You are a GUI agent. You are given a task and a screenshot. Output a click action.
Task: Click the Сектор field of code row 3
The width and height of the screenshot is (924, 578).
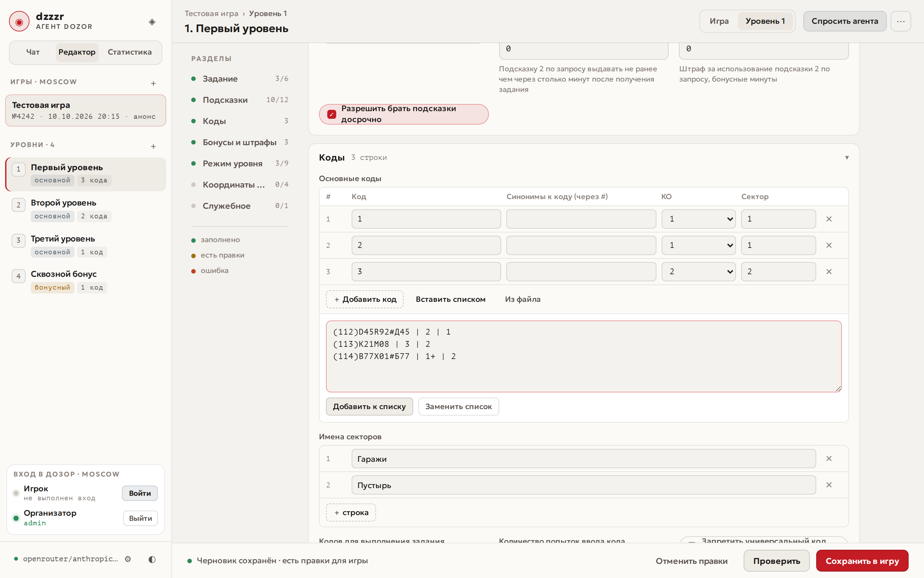pyautogui.click(x=778, y=272)
